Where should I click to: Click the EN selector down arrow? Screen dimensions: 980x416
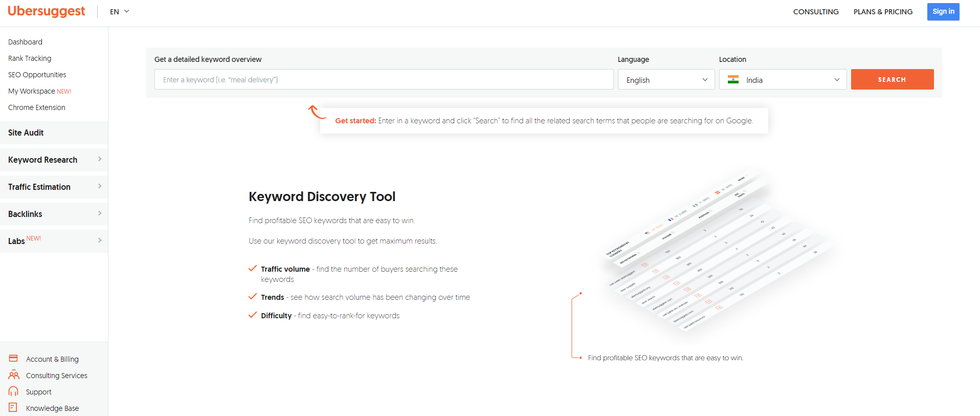[126, 11]
